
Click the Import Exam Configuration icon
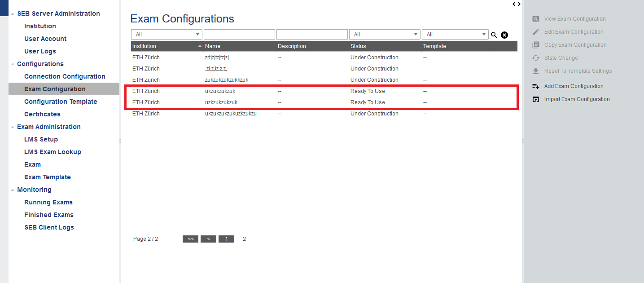[535, 99]
